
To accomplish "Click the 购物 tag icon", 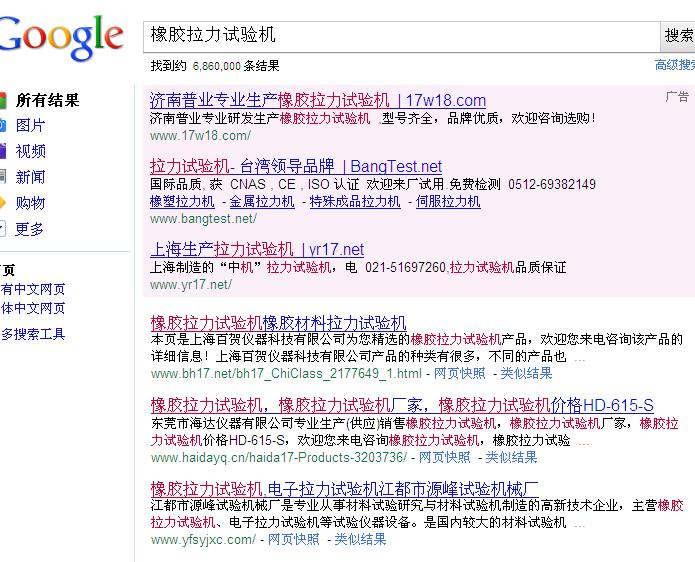I will [x=3, y=203].
